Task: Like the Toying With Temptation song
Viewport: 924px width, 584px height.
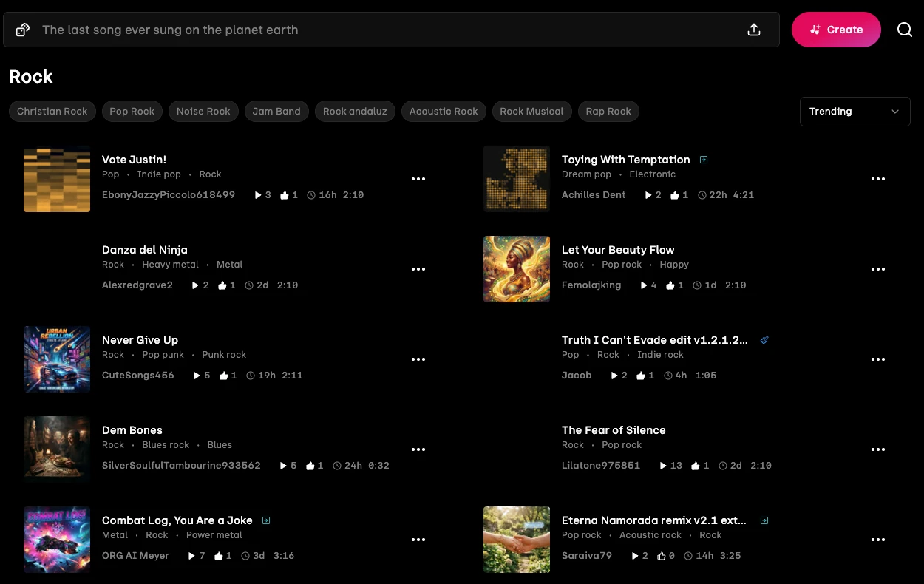Action: 675,195
